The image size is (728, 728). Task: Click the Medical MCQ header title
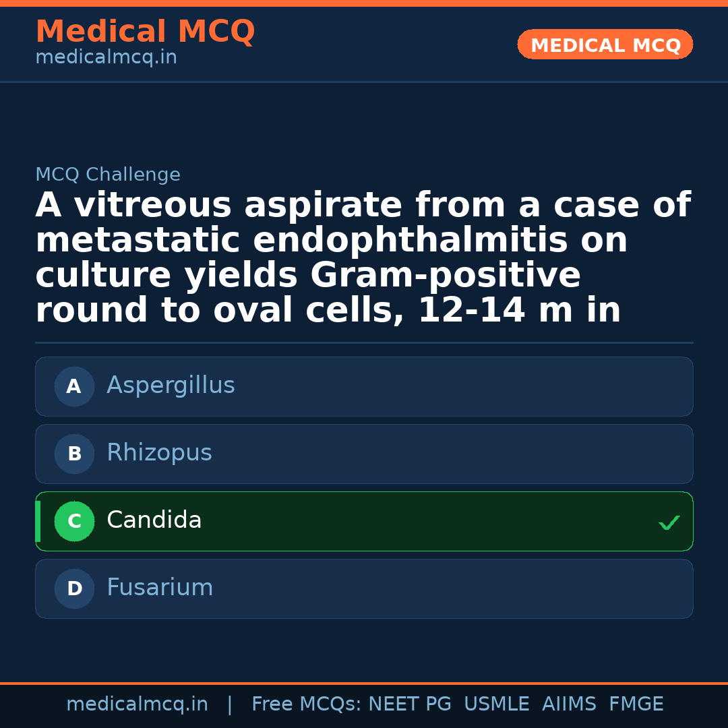[145, 32]
